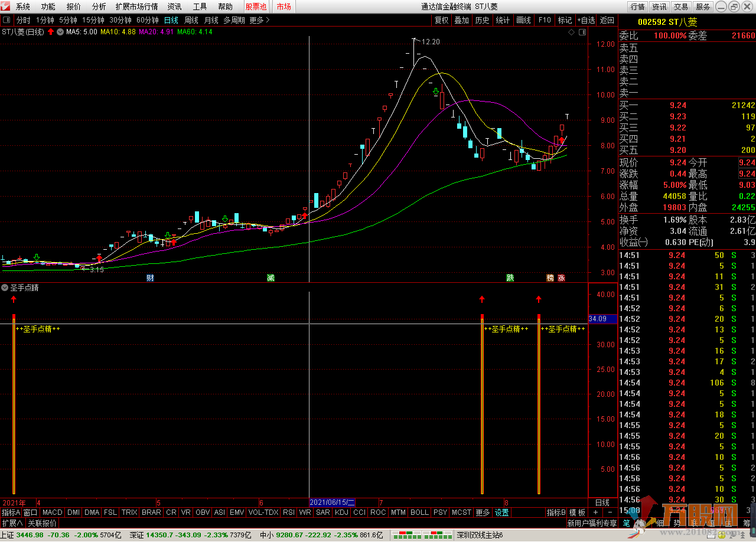This screenshot has height=542, width=756.
Task: Open the 功能 menu
Action: click(48, 7)
